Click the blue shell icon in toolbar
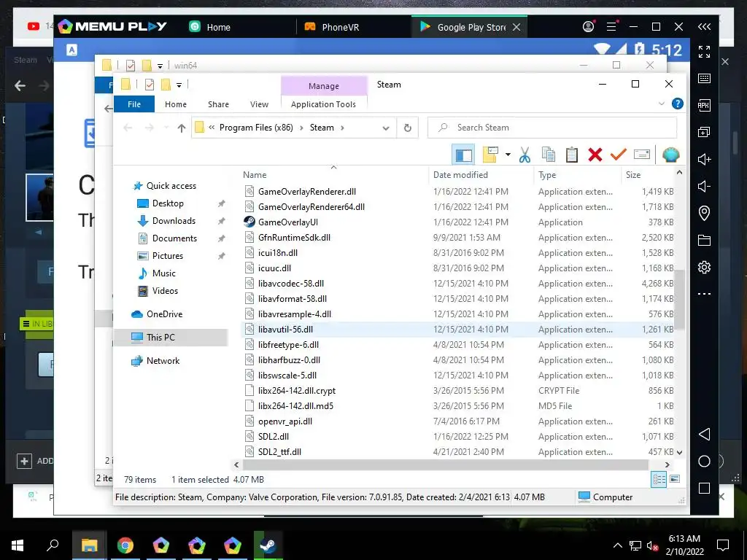This screenshot has width=747, height=560. point(671,155)
